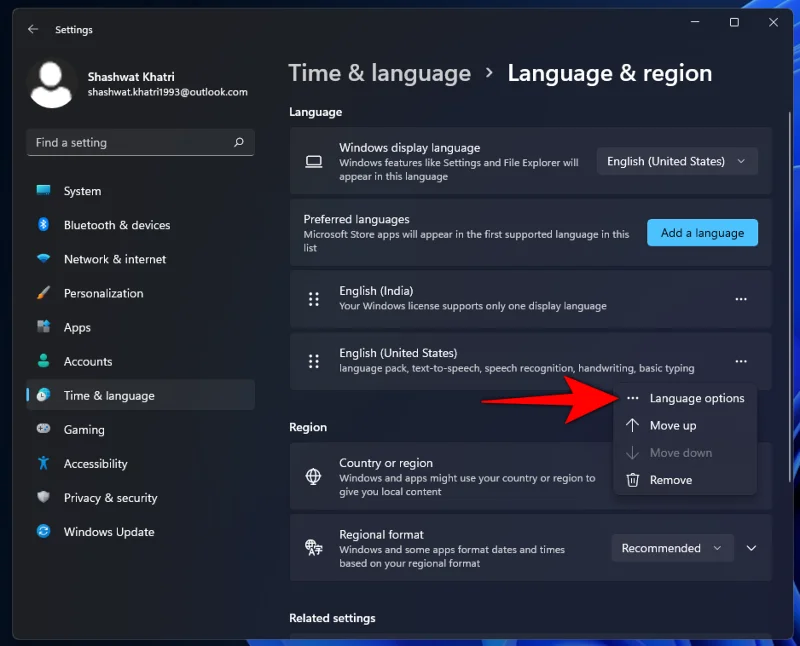Click the Personalization paintbrush icon
Screen dimensions: 800x646
pyautogui.click(x=44, y=293)
